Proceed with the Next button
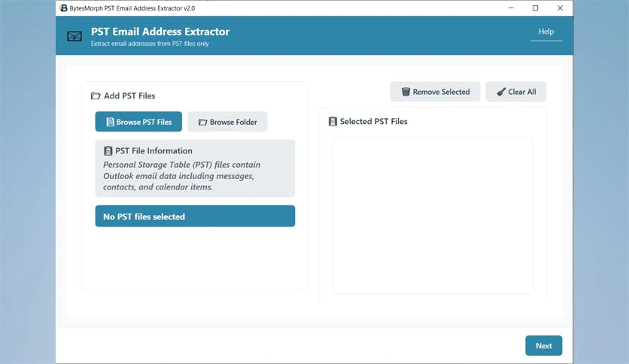This screenshot has height=364, width=629. click(x=543, y=345)
